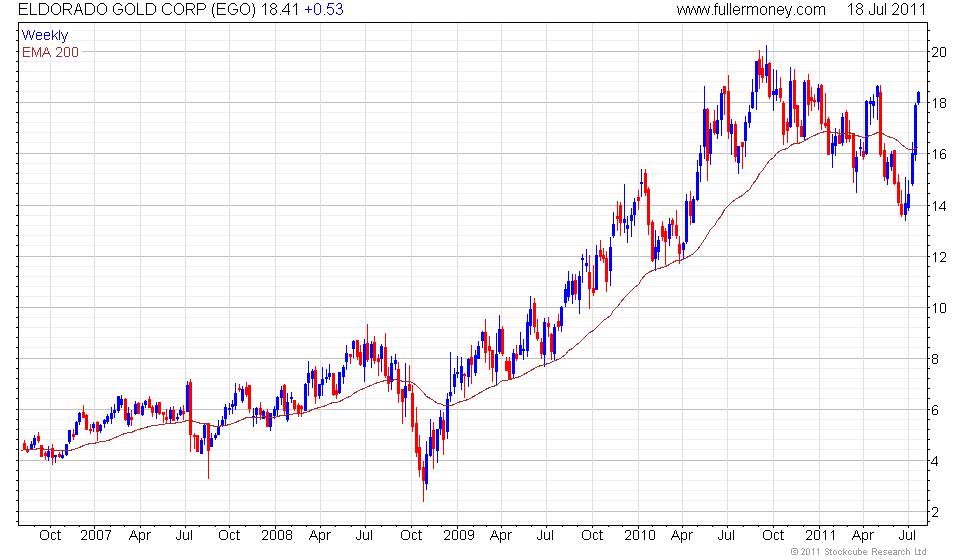Select the EMA 200 legend label
Viewport: 980px width, 560px height.
50,52
